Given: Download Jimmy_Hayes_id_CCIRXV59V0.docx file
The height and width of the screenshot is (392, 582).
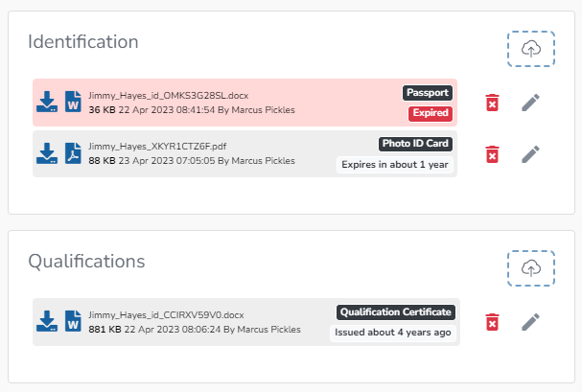Looking at the screenshot, I should pyautogui.click(x=47, y=321).
